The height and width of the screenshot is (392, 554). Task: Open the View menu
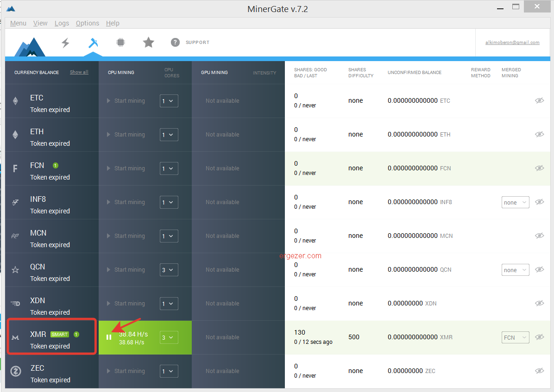pos(40,23)
